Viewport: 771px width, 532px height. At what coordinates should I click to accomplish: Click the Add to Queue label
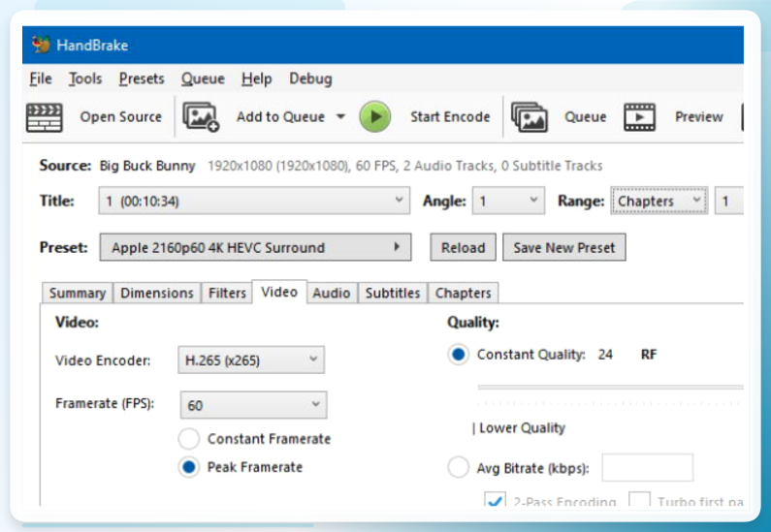(281, 117)
